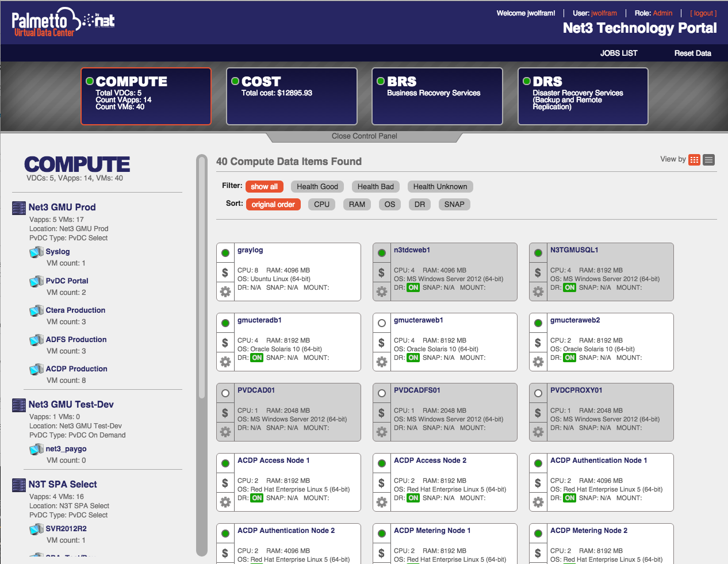The width and height of the screenshot is (728, 564).
Task: Click the sidebar vertical scrollbar
Action: coord(201,355)
